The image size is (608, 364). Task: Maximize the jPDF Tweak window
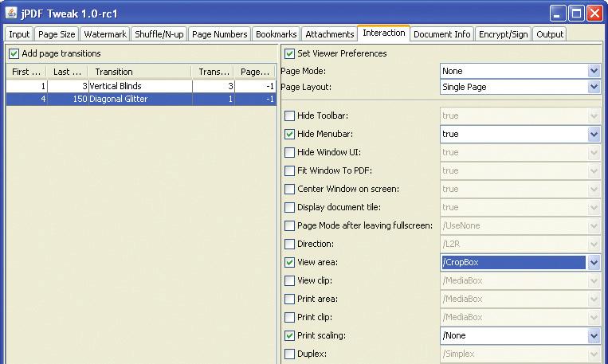pyautogui.click(x=576, y=14)
